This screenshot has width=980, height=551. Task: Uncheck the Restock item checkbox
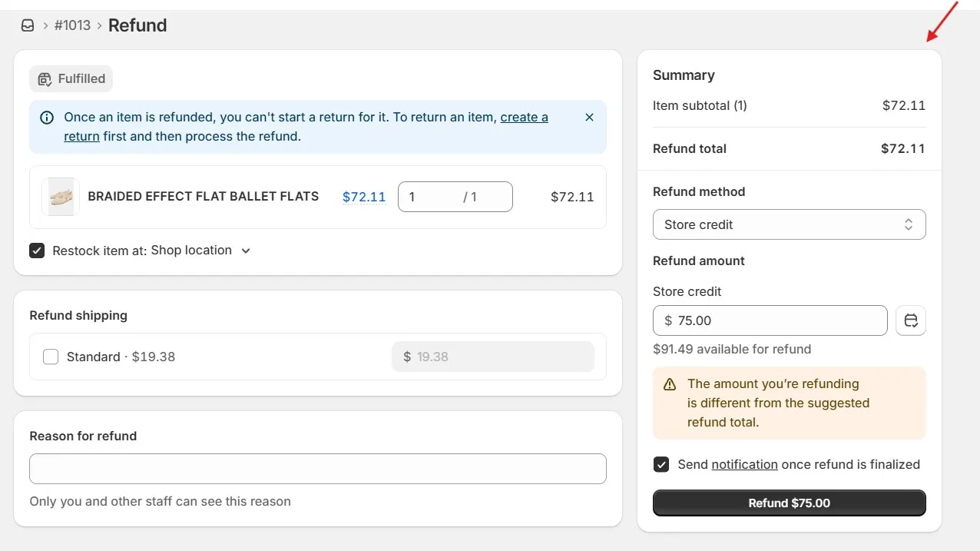point(37,251)
